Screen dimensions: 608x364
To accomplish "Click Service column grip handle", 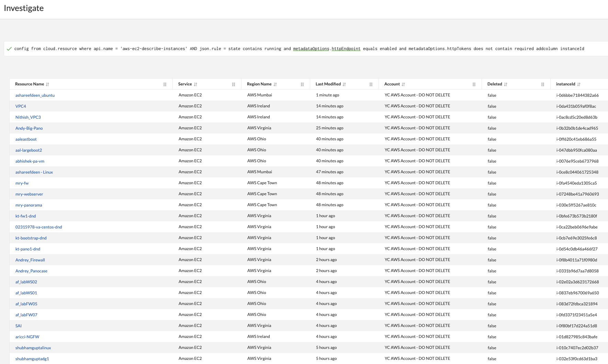I will pyautogui.click(x=234, y=84).
